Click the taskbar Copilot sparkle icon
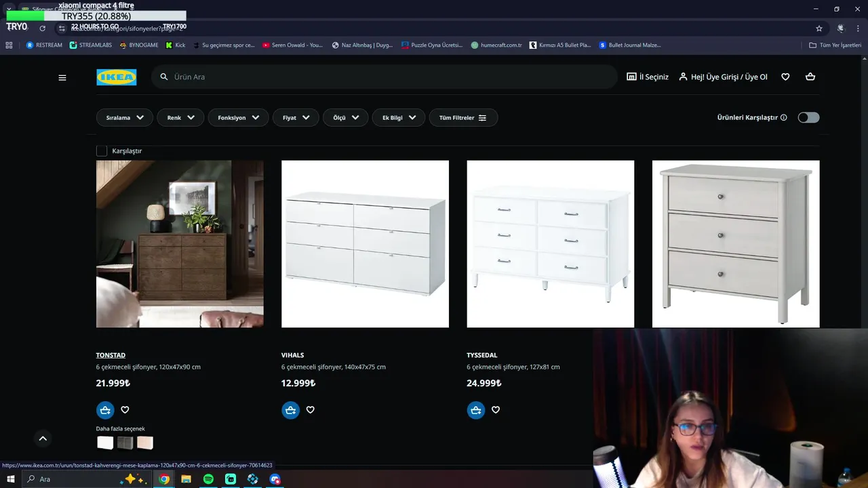 (x=132, y=479)
